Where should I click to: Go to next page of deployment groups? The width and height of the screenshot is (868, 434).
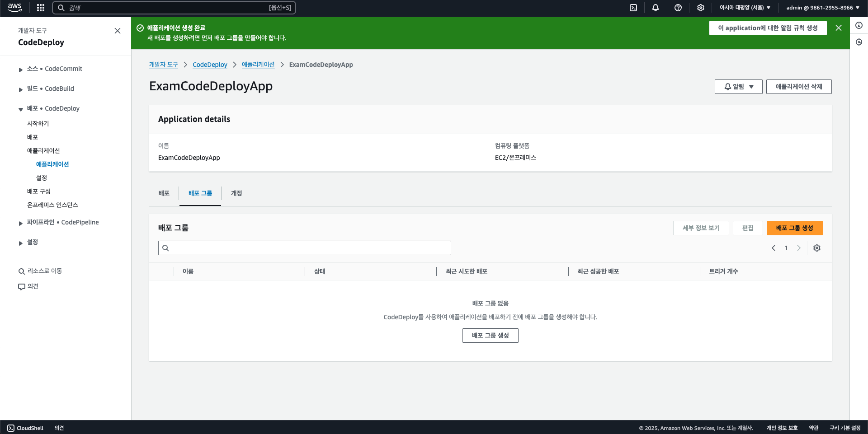tap(799, 248)
